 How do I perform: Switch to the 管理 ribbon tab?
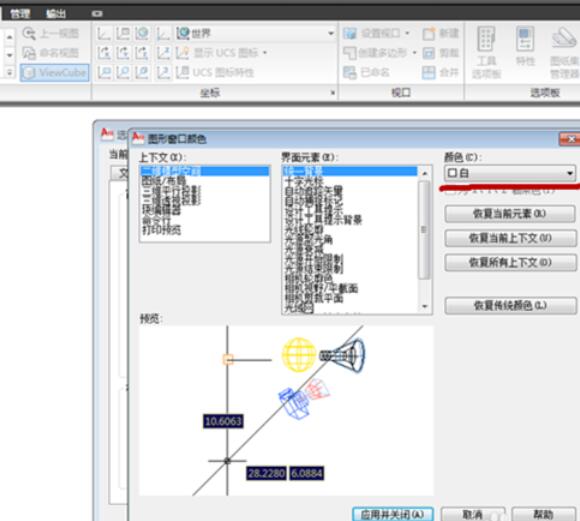click(20, 14)
